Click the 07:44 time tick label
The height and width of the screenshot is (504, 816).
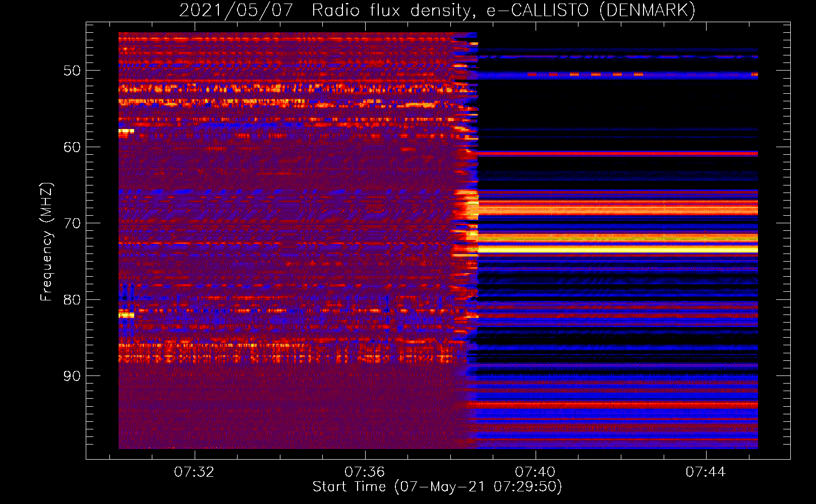pyautogui.click(x=706, y=472)
